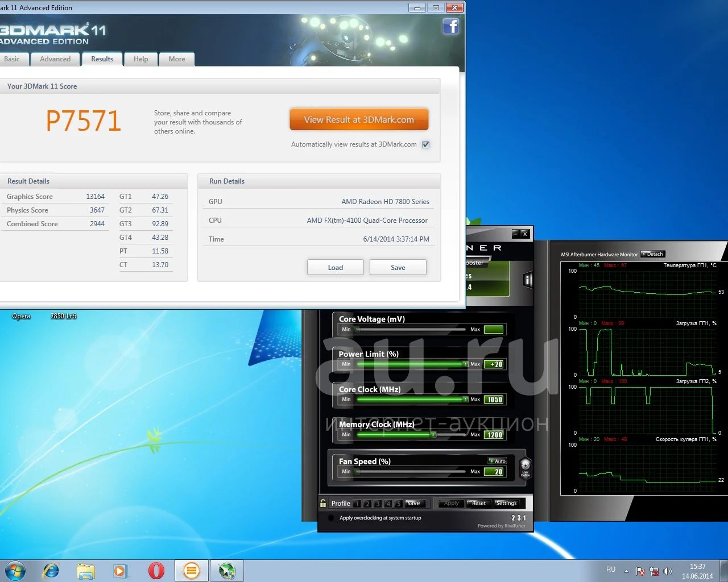Click the RU language indicator

coord(611,569)
